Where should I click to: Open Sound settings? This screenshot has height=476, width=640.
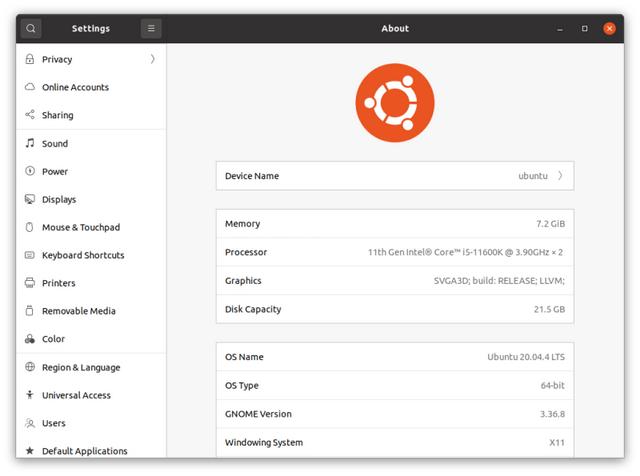click(91, 143)
